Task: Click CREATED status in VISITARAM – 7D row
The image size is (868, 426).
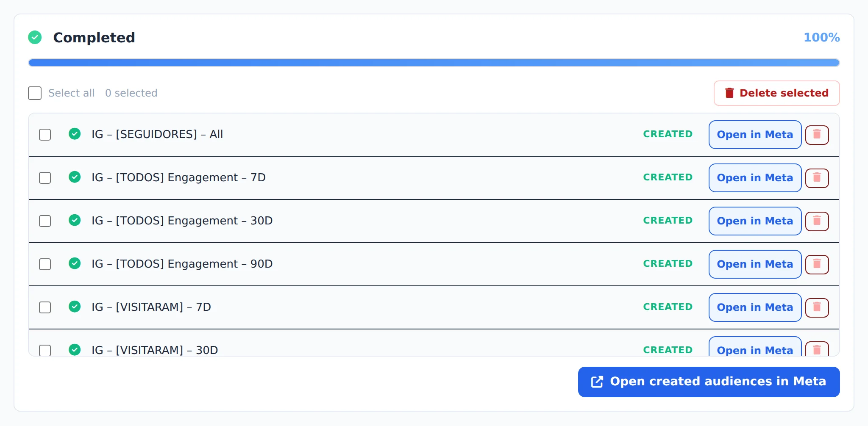Action: coord(668,307)
